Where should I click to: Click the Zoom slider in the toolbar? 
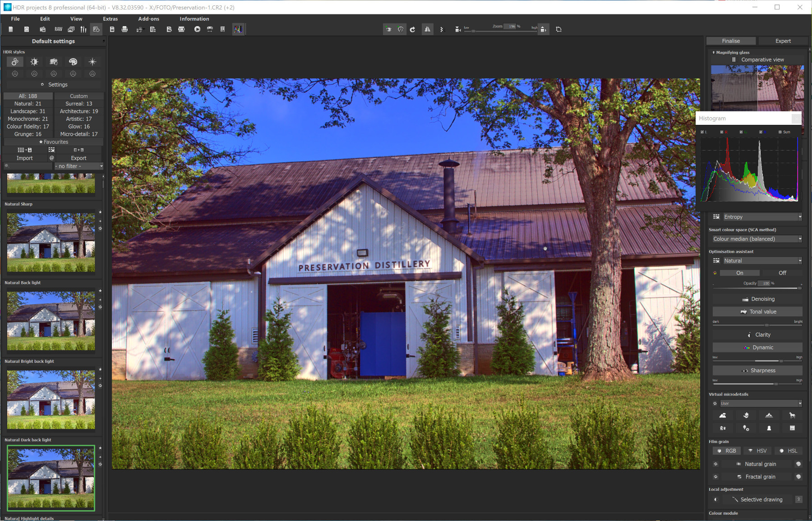[501, 31]
